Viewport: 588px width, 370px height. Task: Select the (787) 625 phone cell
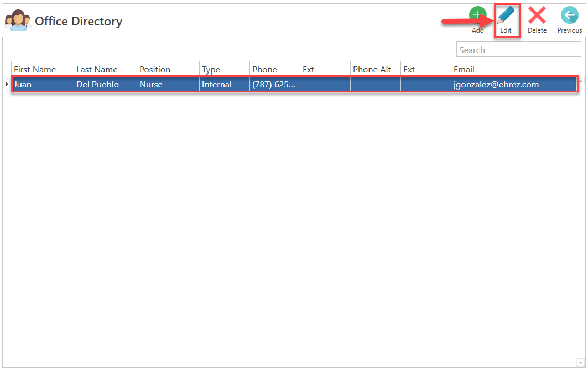[275, 85]
